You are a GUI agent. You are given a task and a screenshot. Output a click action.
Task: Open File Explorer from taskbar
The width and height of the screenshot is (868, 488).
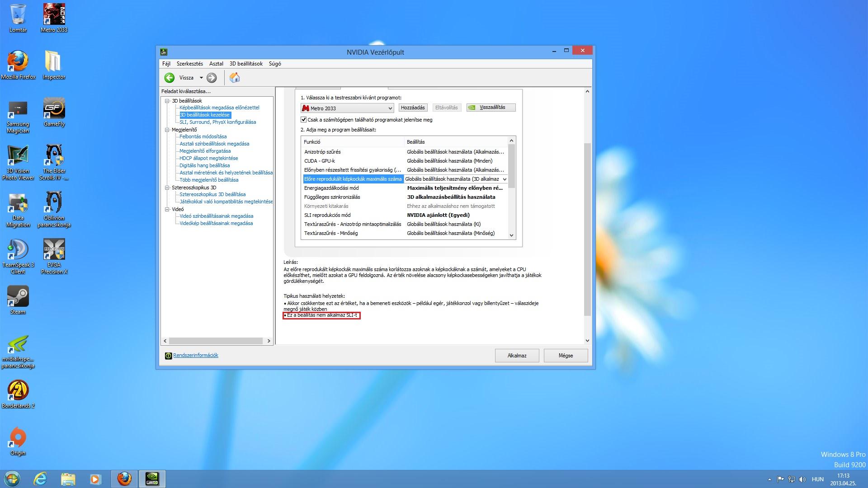click(x=68, y=479)
